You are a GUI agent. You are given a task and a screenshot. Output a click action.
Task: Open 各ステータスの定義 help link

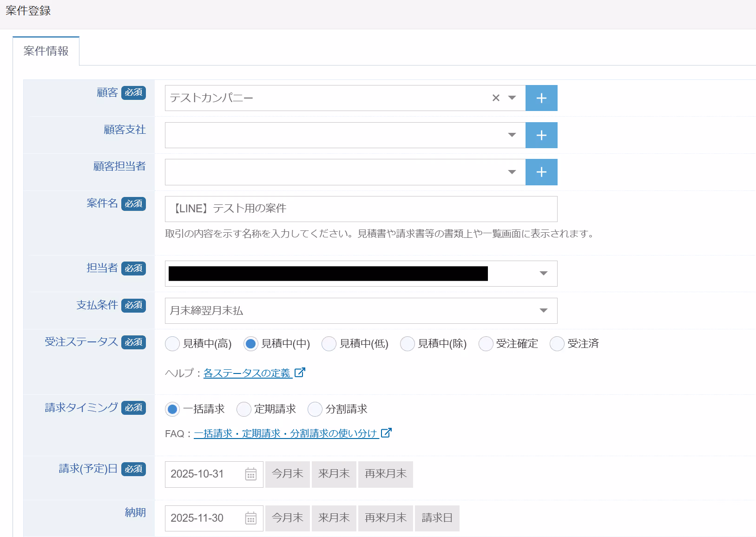coord(247,373)
